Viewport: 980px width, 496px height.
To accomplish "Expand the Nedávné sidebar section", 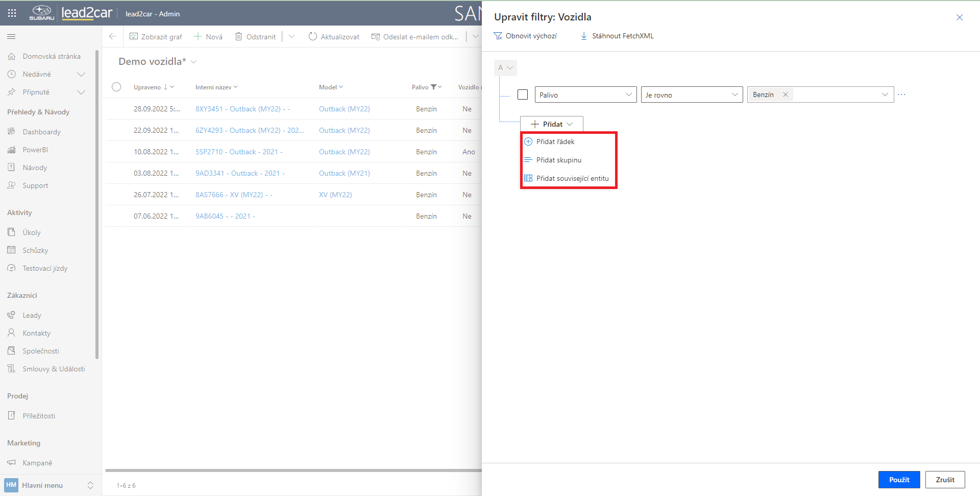I will click(81, 75).
